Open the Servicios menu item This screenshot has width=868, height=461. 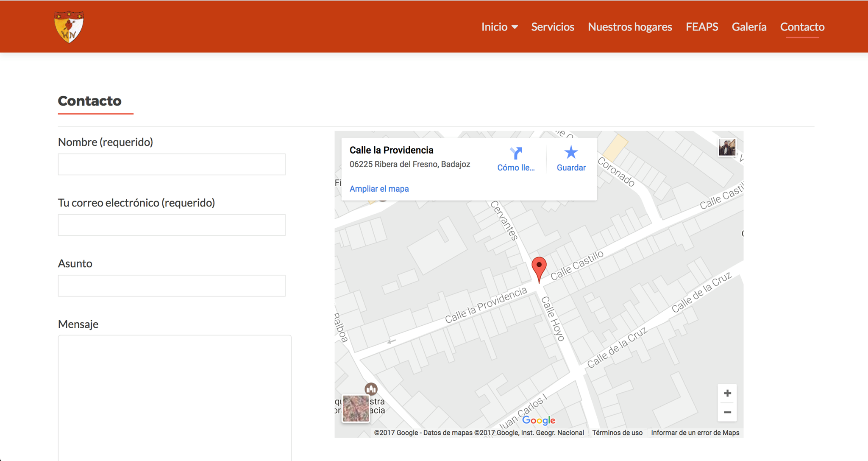pyautogui.click(x=553, y=27)
